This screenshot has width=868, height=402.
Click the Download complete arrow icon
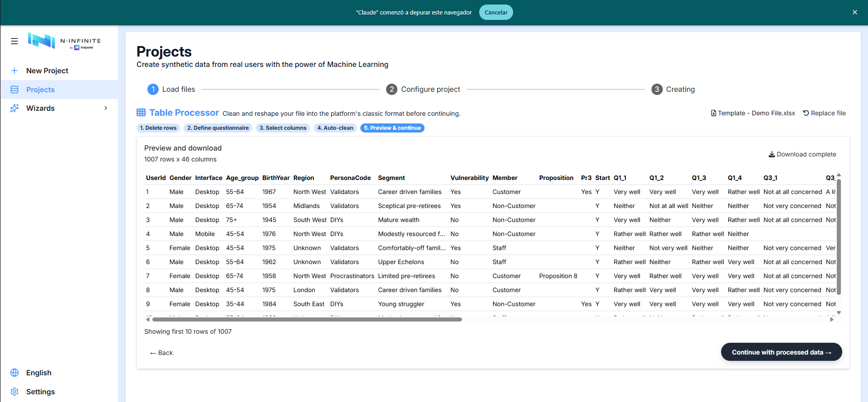[x=772, y=155]
